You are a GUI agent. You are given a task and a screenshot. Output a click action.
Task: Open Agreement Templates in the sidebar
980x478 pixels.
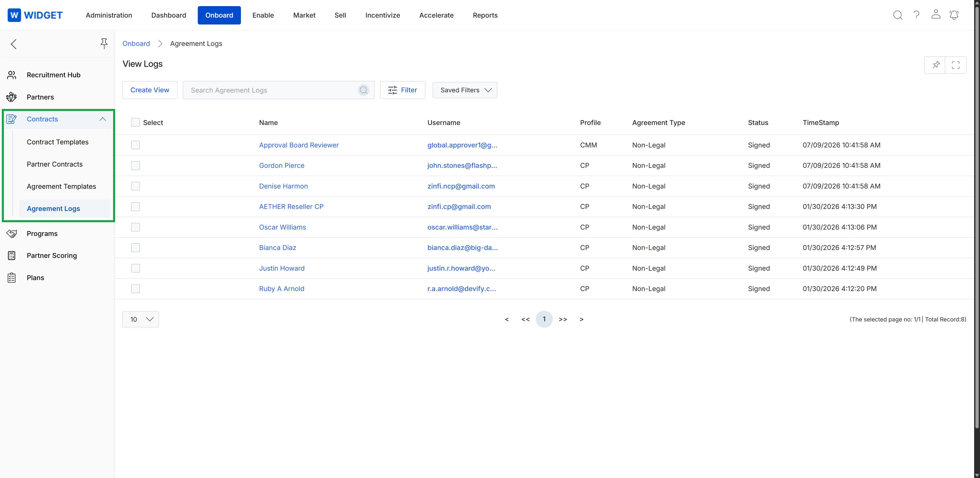pos(61,186)
